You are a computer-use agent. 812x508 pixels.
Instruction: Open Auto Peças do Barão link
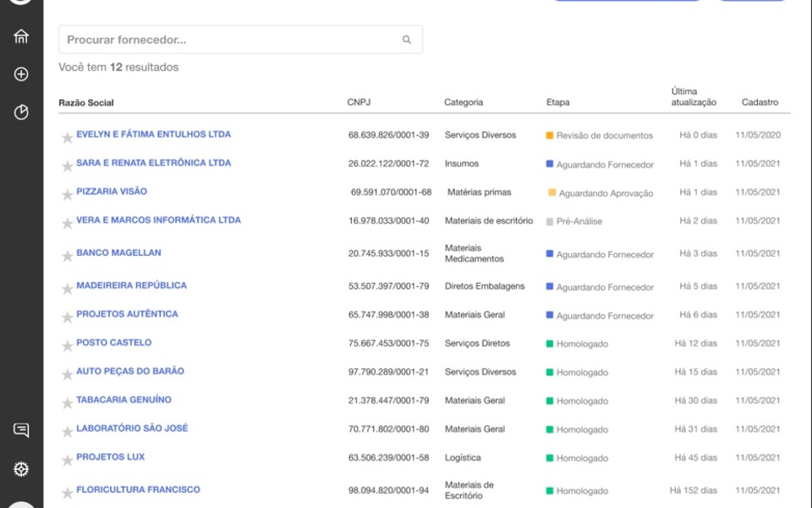click(130, 371)
